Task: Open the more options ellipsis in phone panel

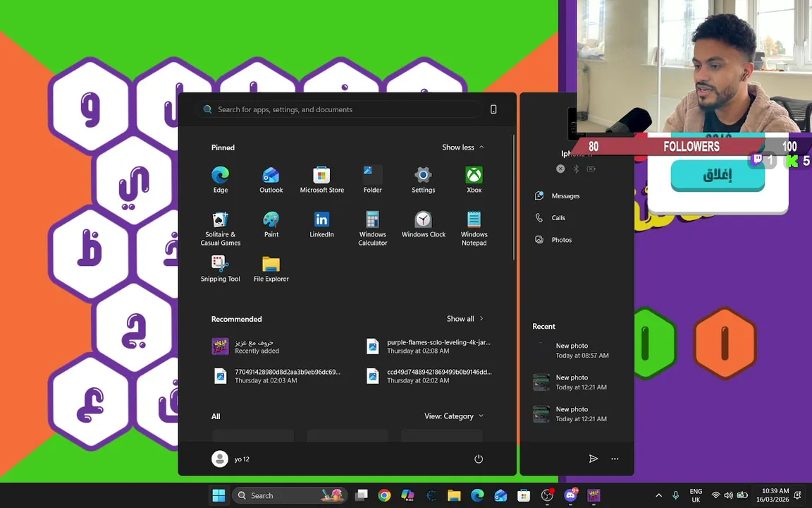Action: pos(615,459)
